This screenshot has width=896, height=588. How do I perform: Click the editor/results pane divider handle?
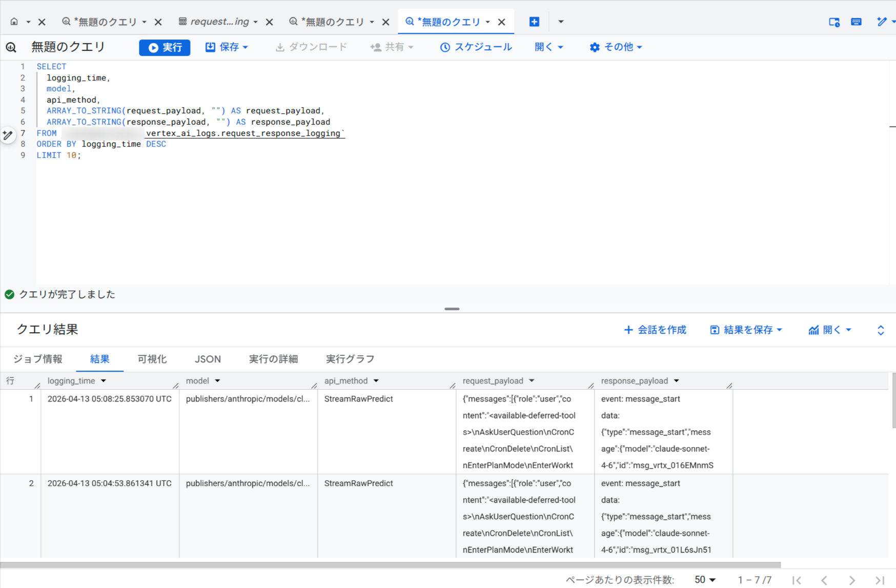click(x=452, y=309)
